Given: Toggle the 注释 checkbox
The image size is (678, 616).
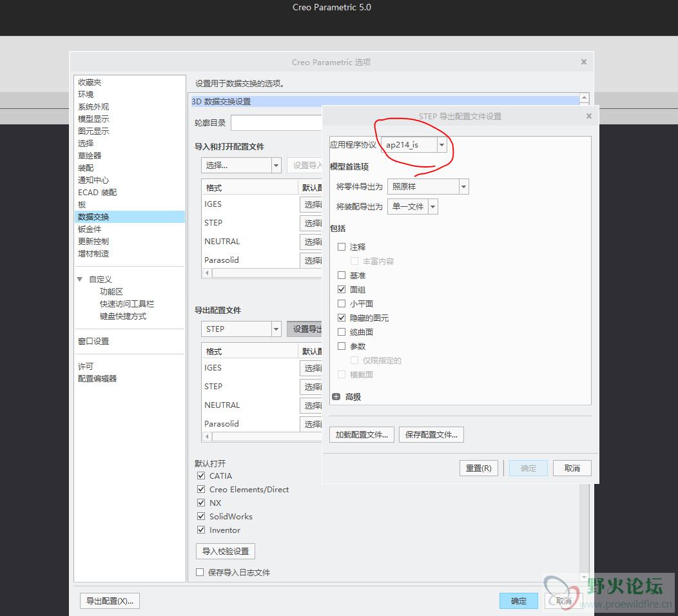Looking at the screenshot, I should click(342, 247).
